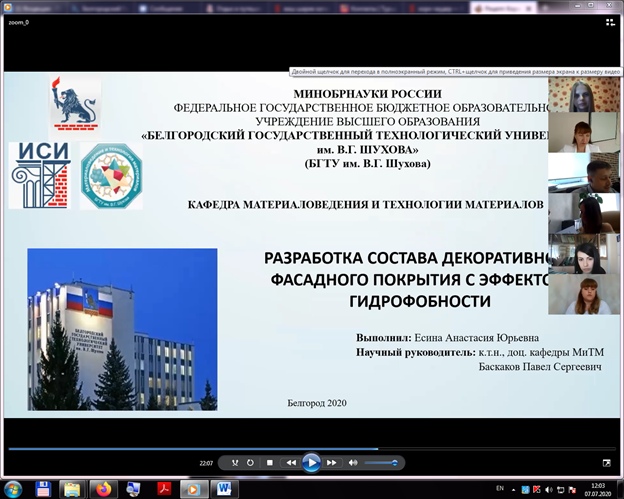
Task: Click the elapsed time 22:07 readout
Action: coord(206,463)
